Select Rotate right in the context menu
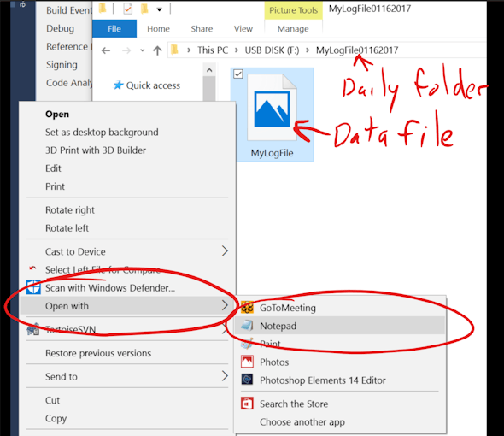The image size is (504, 436). click(70, 210)
